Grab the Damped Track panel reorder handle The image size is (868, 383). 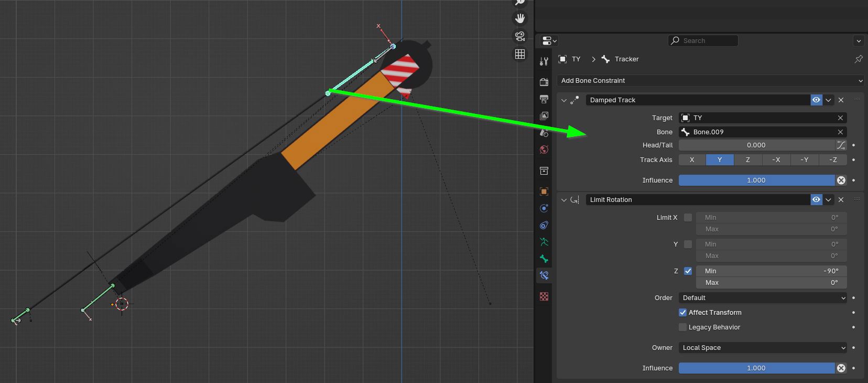pyautogui.click(x=857, y=100)
